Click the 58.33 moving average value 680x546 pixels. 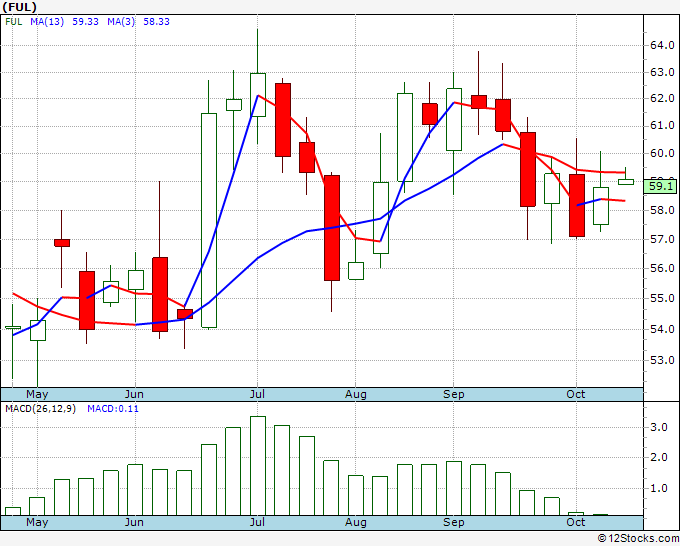[157, 22]
